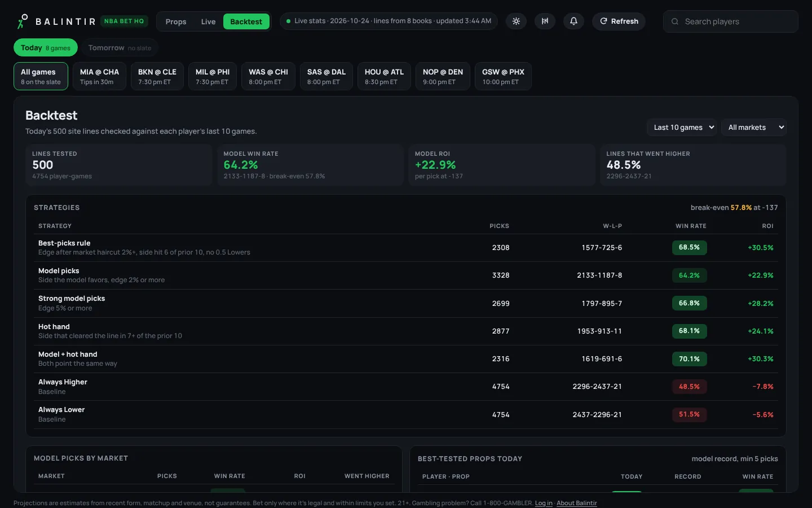Filter by HOU @ ATL game

[x=384, y=76]
